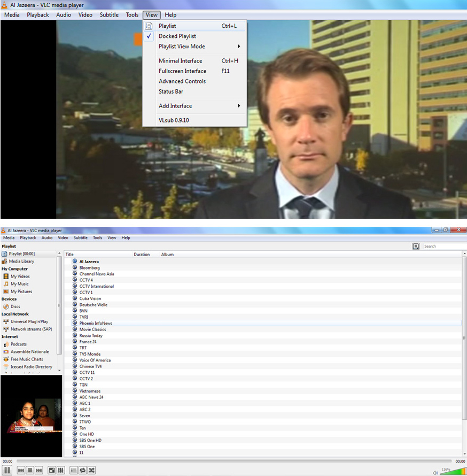467x476 pixels.
Task: Open extended settings equalizer icon
Action: click(x=61, y=470)
